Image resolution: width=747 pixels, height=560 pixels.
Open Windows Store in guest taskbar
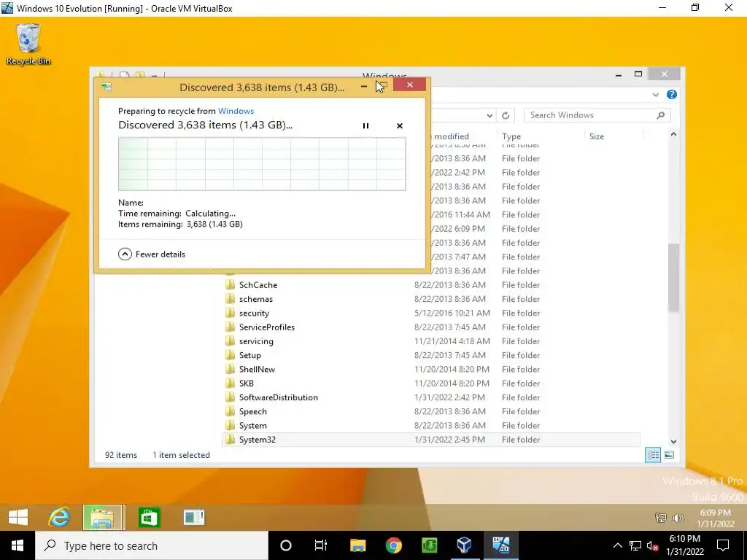click(149, 517)
